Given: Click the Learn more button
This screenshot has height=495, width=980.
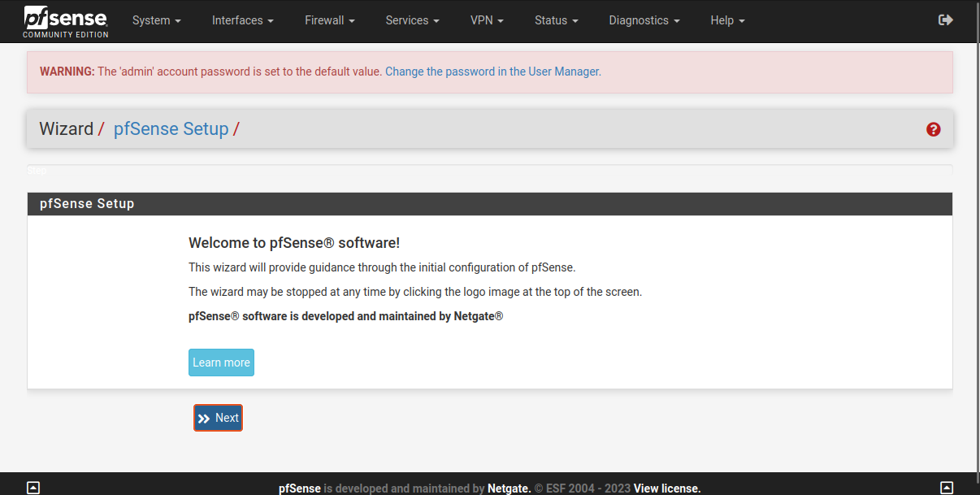Looking at the screenshot, I should [x=221, y=363].
